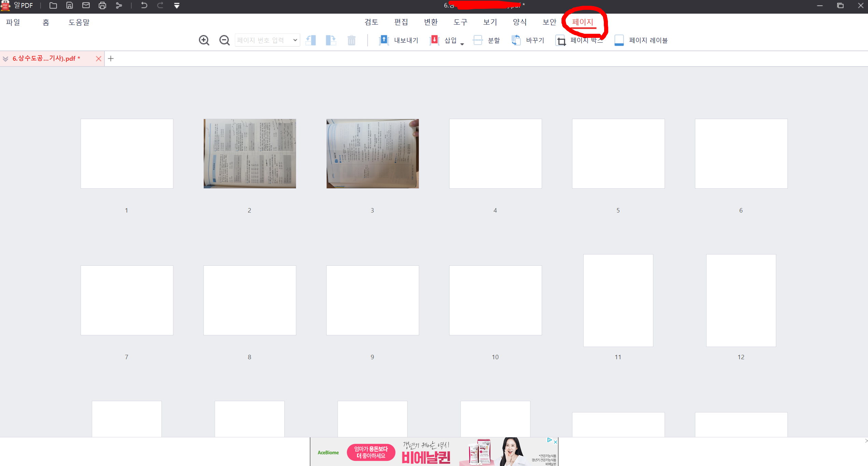This screenshot has height=466, width=868.
Task: Click the Open folder icon
Action: (53, 5)
